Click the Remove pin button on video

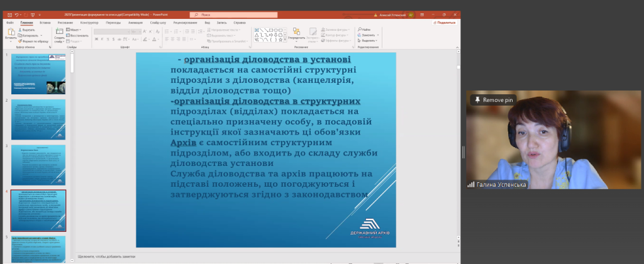(494, 100)
